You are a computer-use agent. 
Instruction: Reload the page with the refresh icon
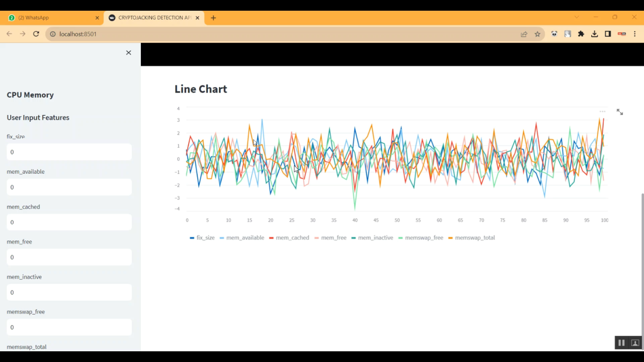pyautogui.click(x=36, y=34)
